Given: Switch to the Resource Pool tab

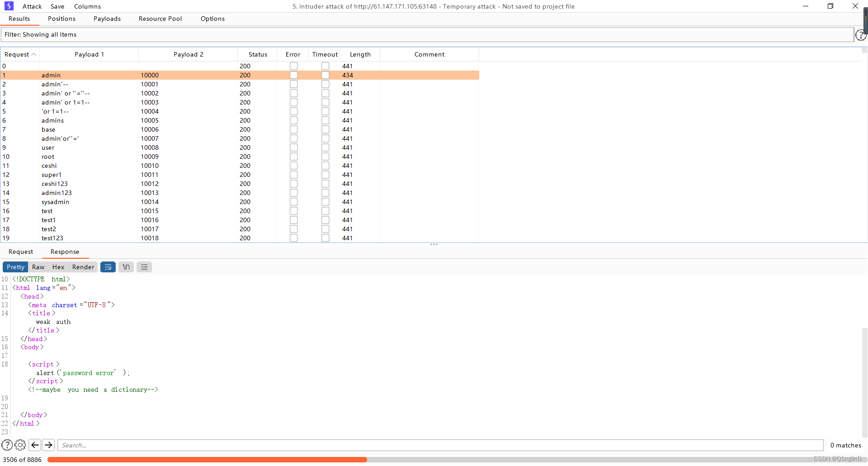Looking at the screenshot, I should click(160, 19).
